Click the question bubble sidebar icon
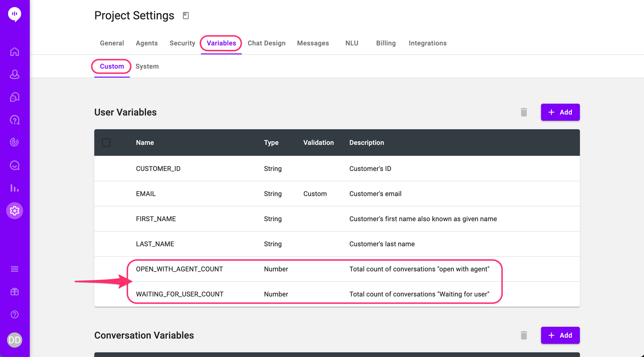 (14, 120)
